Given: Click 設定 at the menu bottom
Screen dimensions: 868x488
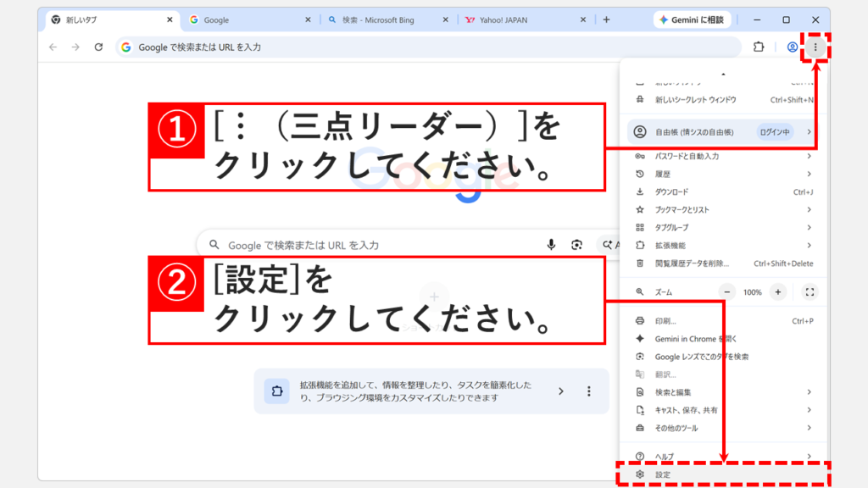Looking at the screenshot, I should pyautogui.click(x=723, y=474).
